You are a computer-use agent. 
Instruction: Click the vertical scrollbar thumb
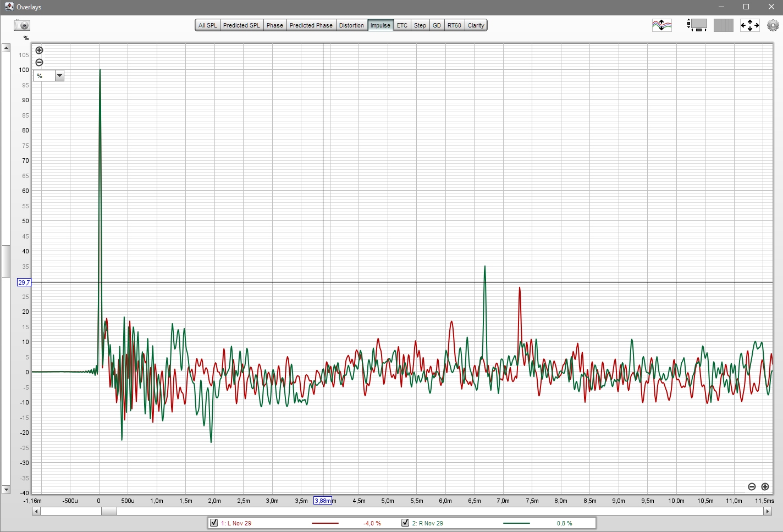(6, 261)
